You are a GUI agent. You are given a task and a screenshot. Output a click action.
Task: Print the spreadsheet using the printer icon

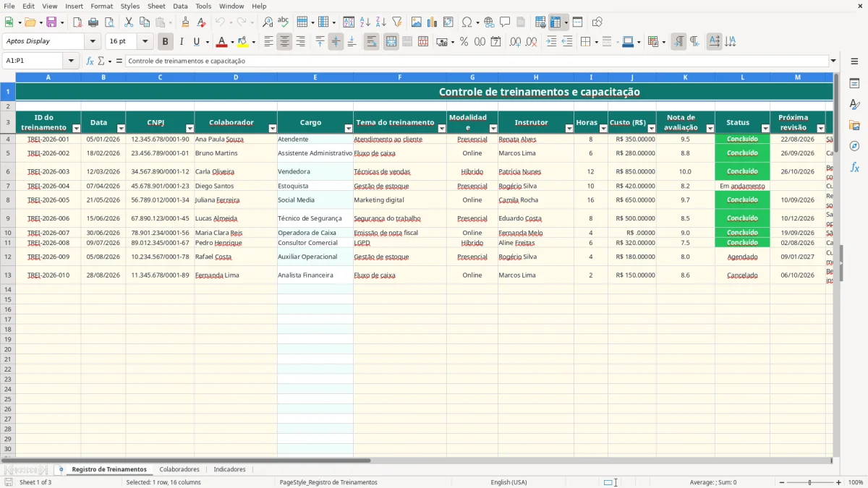[x=93, y=22]
